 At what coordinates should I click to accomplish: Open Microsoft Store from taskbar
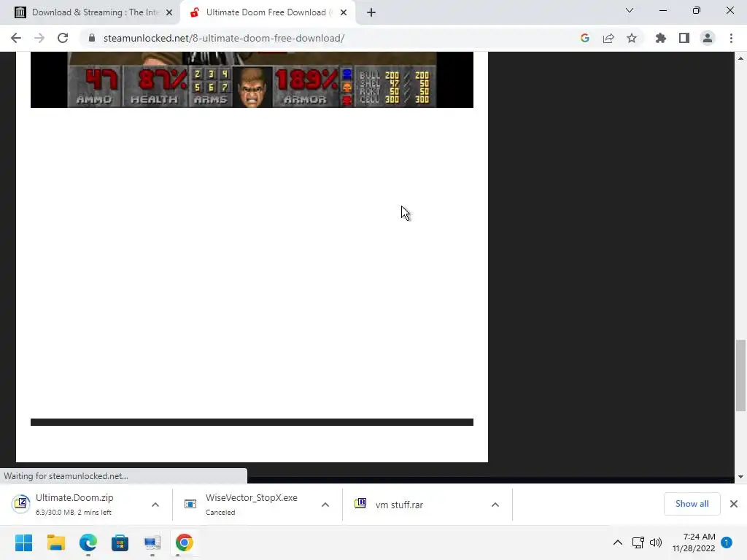pyautogui.click(x=120, y=542)
